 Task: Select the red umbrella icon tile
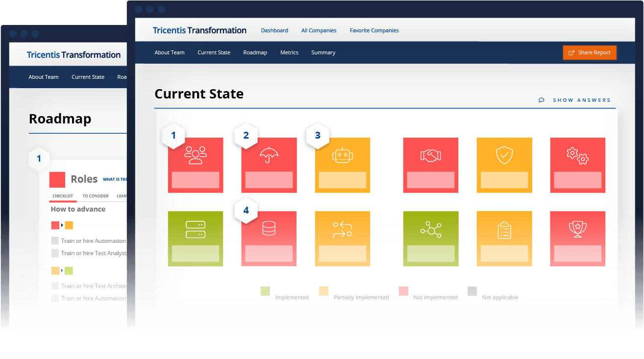(x=269, y=165)
